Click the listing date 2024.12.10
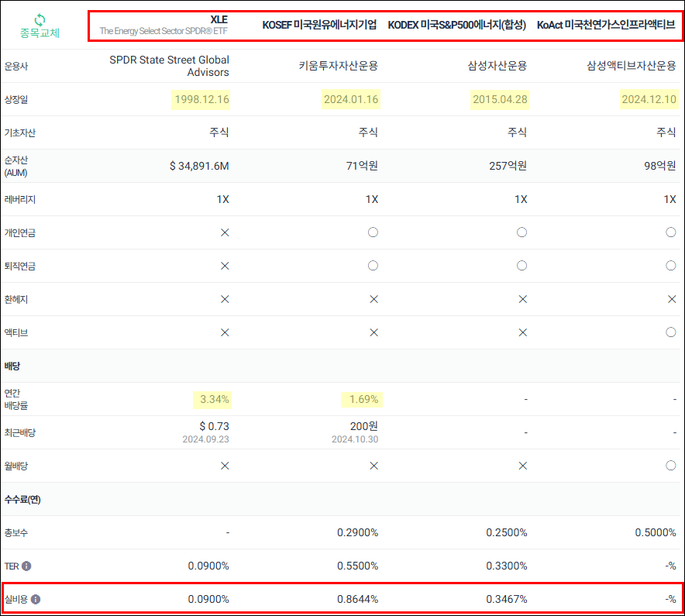This screenshot has height=616, width=685. pyautogui.click(x=649, y=99)
